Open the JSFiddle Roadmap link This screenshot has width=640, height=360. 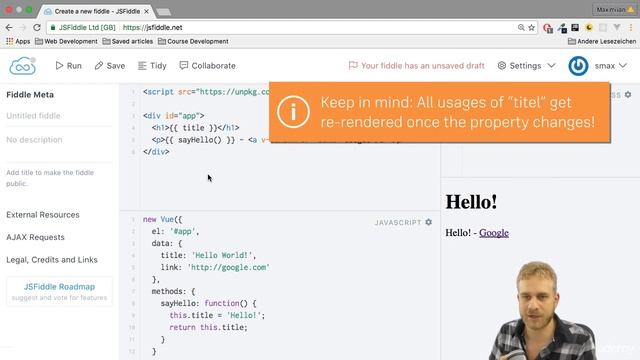pos(59,291)
